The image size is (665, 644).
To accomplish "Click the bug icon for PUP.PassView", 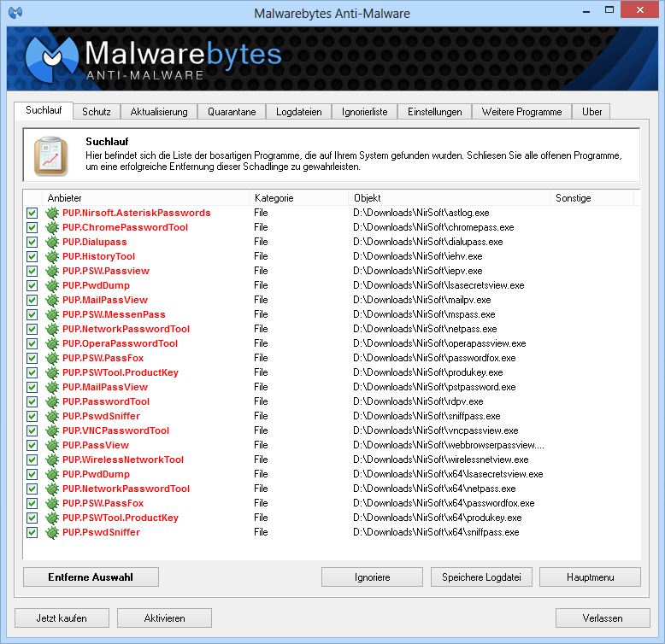I will 52,445.
